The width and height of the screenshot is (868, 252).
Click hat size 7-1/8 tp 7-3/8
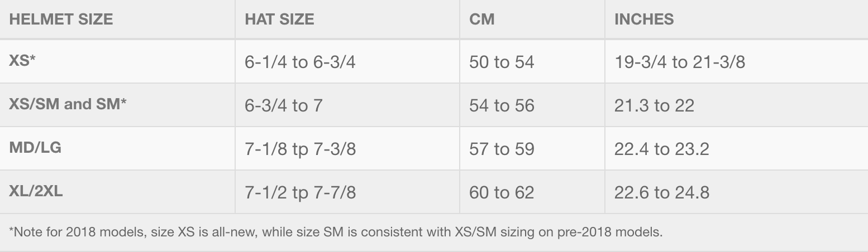pyautogui.click(x=300, y=148)
